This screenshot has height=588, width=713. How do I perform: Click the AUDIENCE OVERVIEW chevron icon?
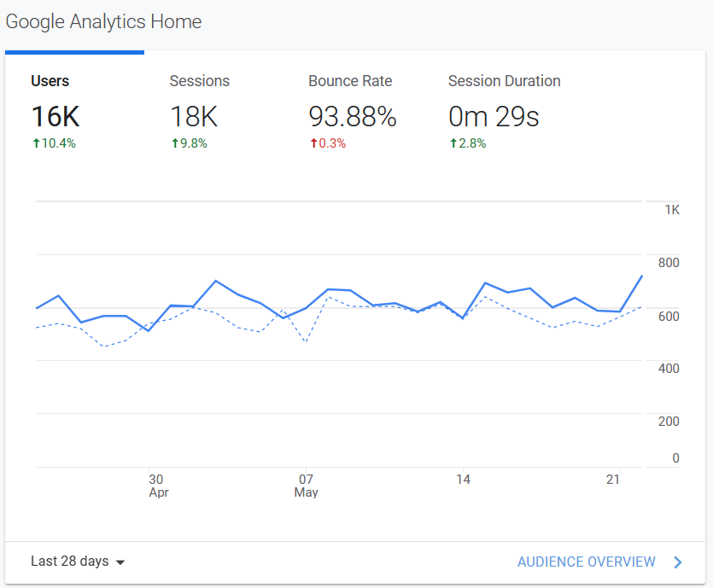click(x=678, y=562)
